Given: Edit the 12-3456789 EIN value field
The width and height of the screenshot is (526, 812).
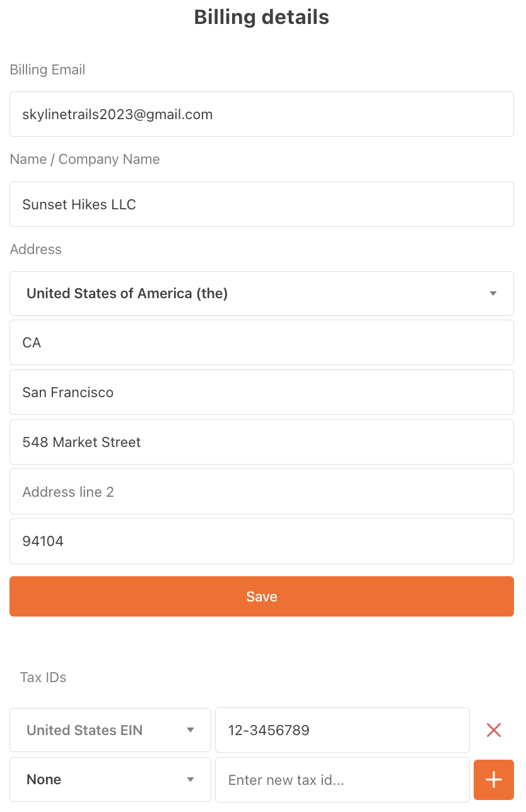Looking at the screenshot, I should point(342,729).
